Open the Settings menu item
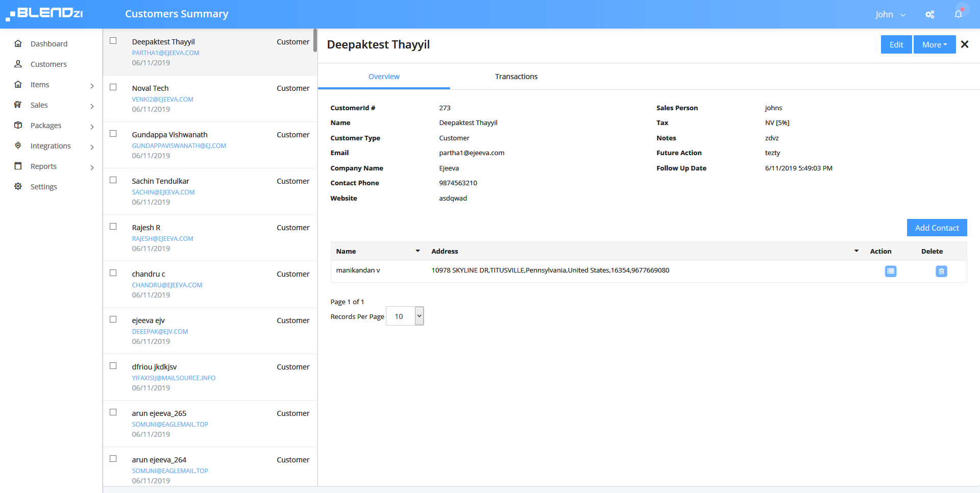This screenshot has height=493, width=980. point(44,187)
